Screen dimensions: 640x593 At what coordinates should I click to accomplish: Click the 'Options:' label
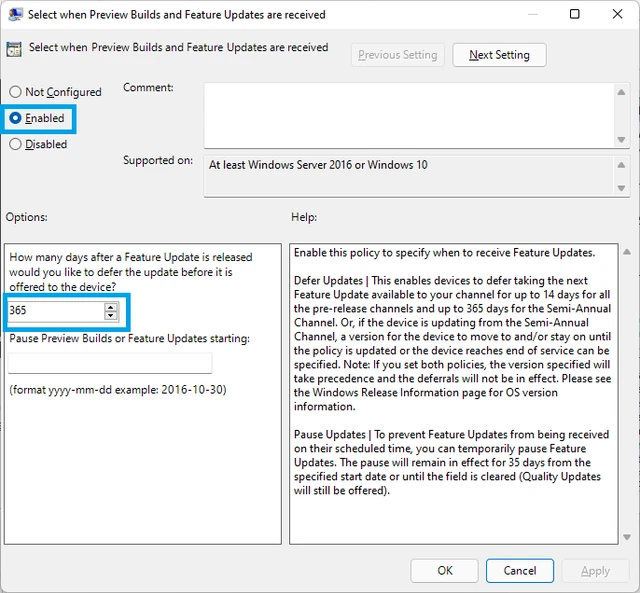coord(27,217)
